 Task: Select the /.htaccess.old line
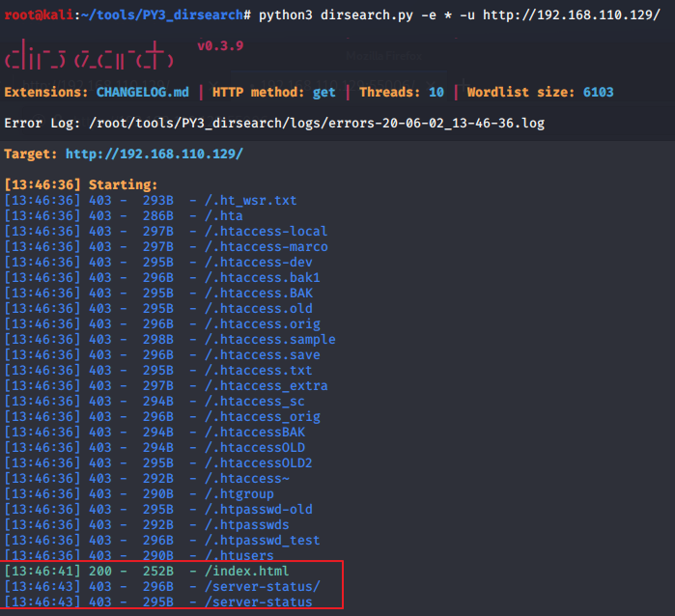[x=258, y=309]
